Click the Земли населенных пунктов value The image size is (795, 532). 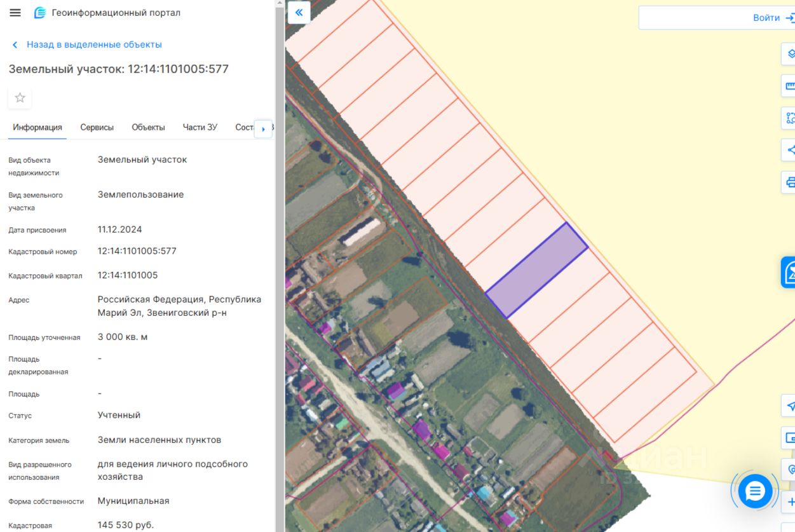click(x=160, y=440)
